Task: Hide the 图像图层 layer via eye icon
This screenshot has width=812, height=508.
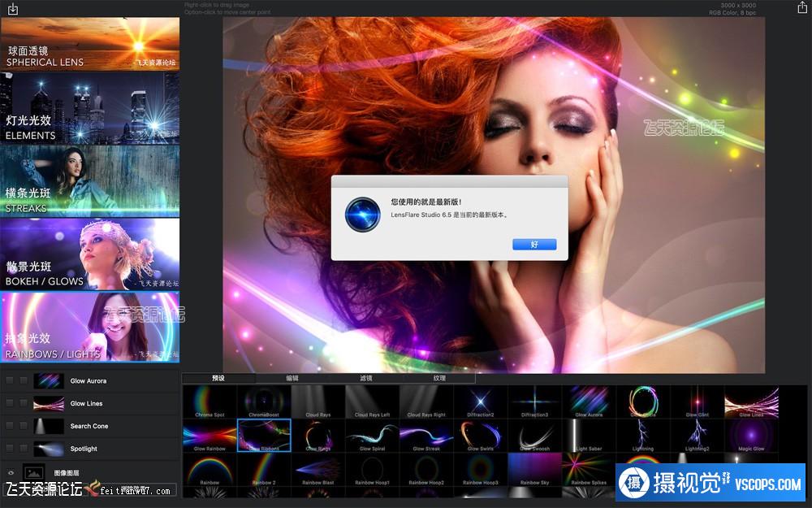Action: pos(11,472)
